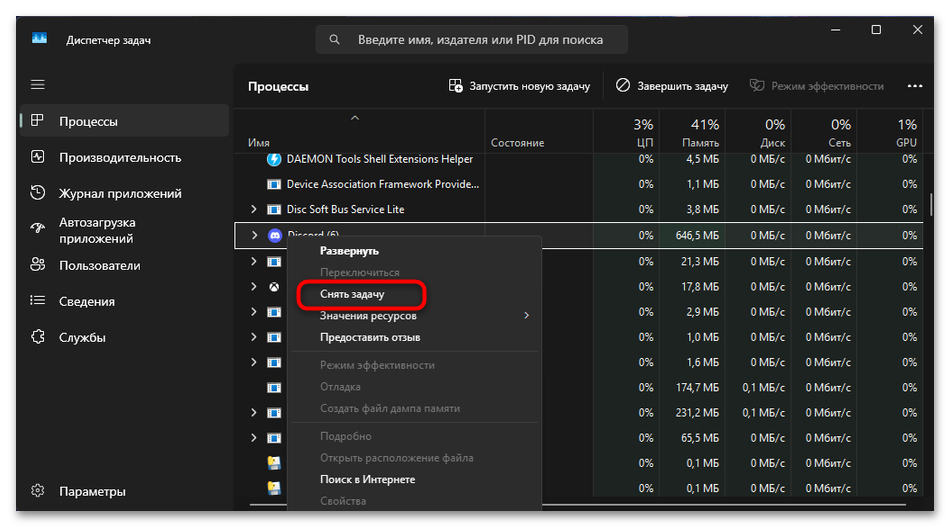Expand the Discord (6) process group

pos(254,235)
